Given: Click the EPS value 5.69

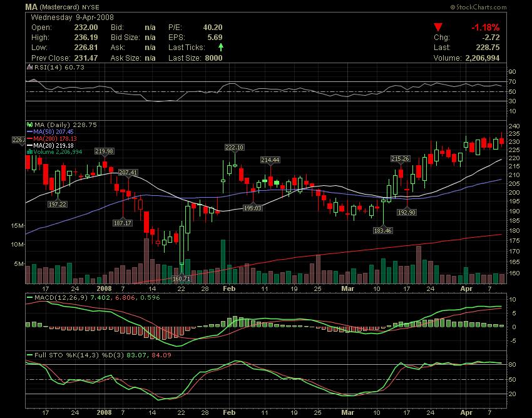Looking at the screenshot, I should (x=215, y=38).
